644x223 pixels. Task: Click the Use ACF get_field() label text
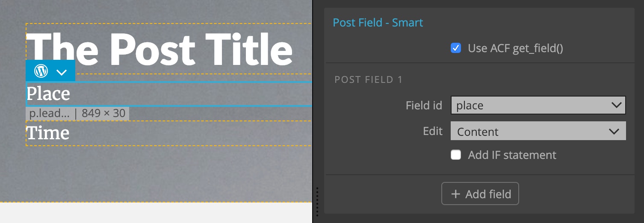[x=515, y=48]
